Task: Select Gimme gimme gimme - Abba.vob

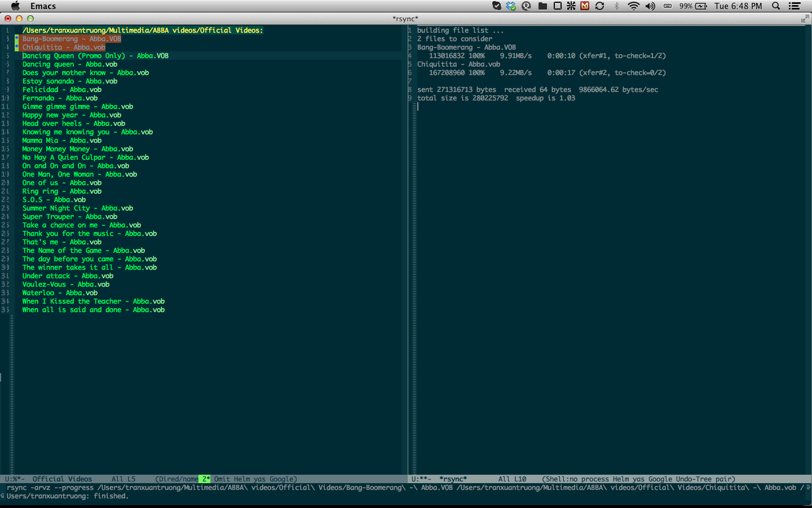Action: tap(78, 107)
